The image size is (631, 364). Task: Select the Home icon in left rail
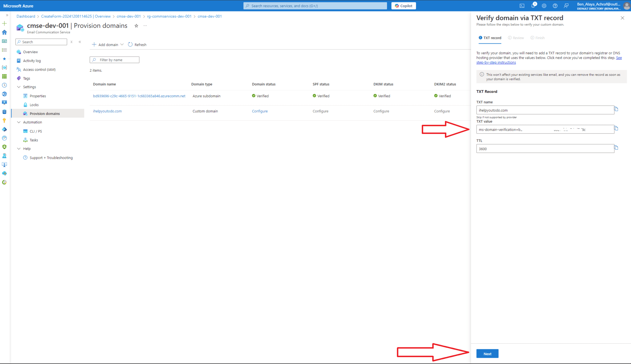tap(4, 32)
